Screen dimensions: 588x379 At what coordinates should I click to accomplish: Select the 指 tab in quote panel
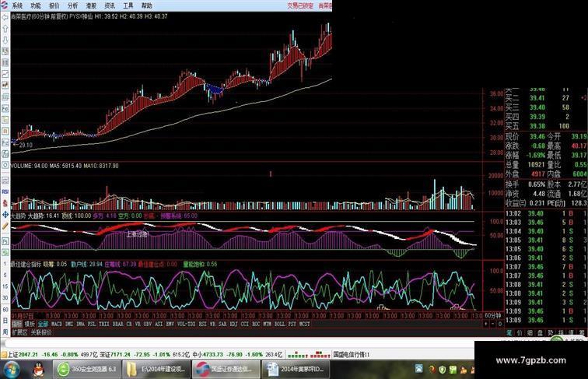click(x=561, y=333)
